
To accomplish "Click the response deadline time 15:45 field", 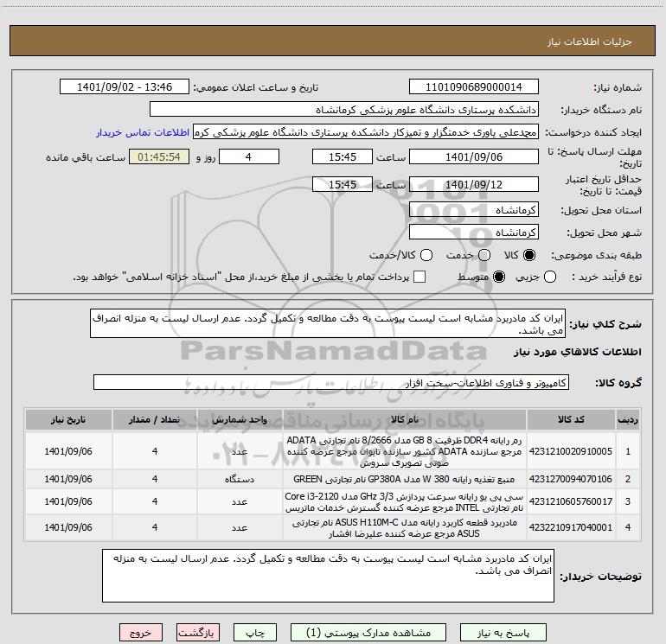I will click(343, 156).
